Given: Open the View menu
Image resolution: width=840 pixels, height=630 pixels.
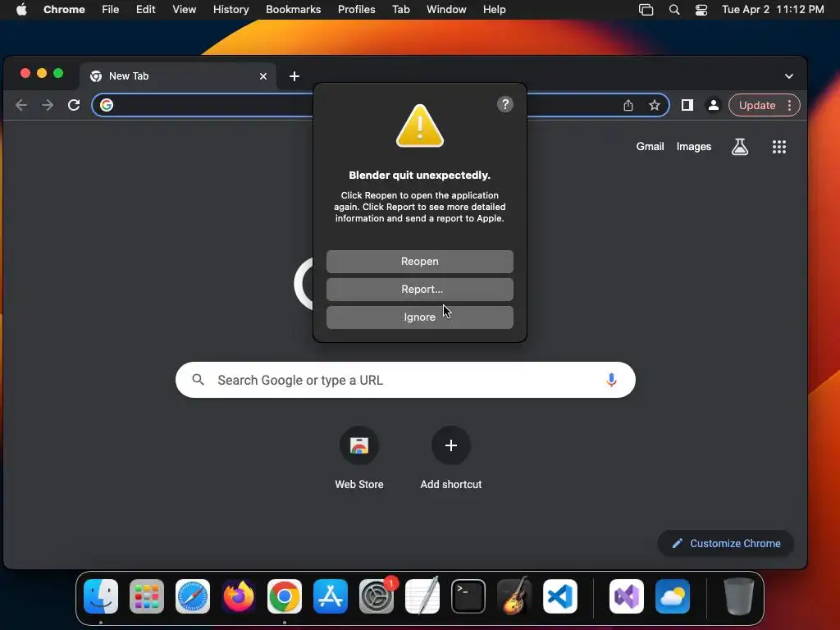Looking at the screenshot, I should 184,9.
